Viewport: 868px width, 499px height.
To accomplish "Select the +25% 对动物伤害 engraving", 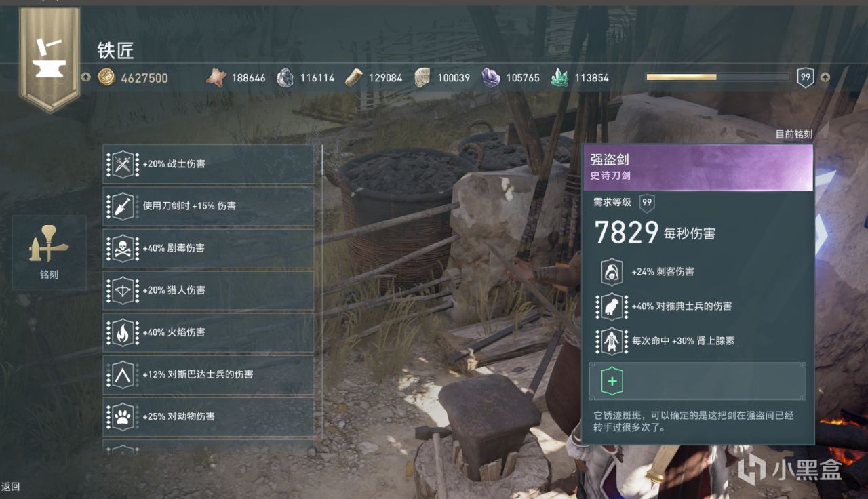I will pos(208,416).
